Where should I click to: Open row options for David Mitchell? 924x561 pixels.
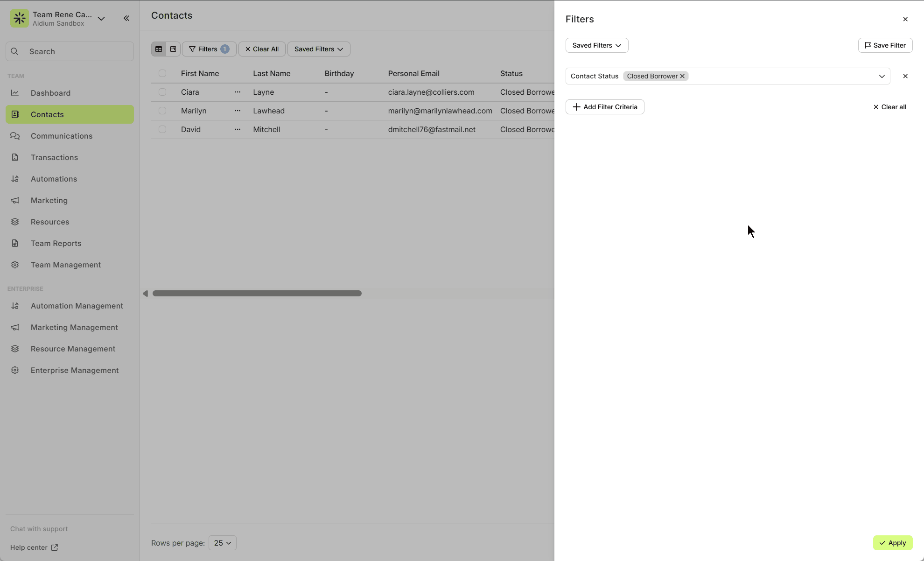point(238,129)
